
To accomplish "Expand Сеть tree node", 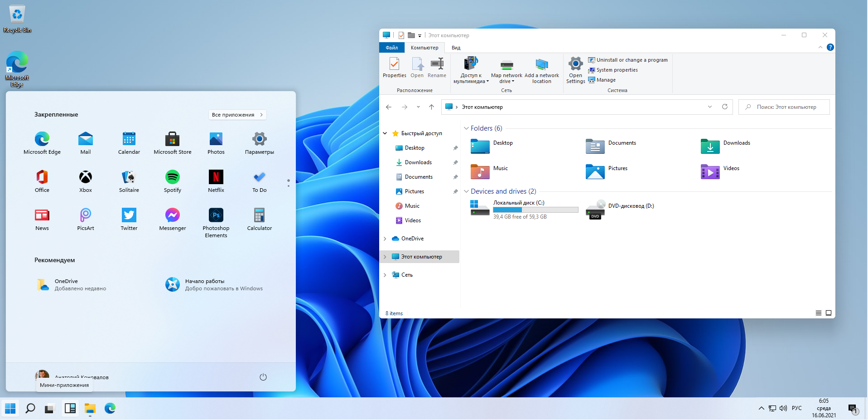I will point(385,275).
